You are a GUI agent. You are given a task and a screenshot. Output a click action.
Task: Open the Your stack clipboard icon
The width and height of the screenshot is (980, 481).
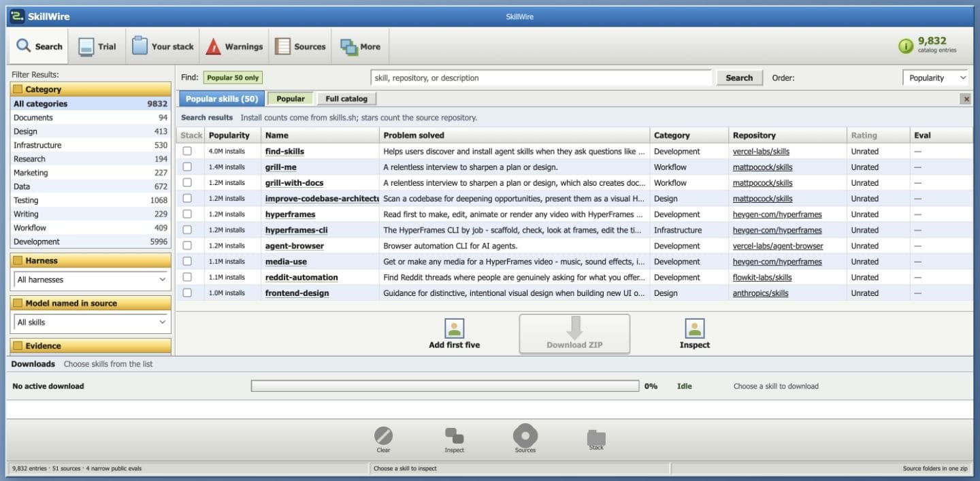(x=140, y=46)
